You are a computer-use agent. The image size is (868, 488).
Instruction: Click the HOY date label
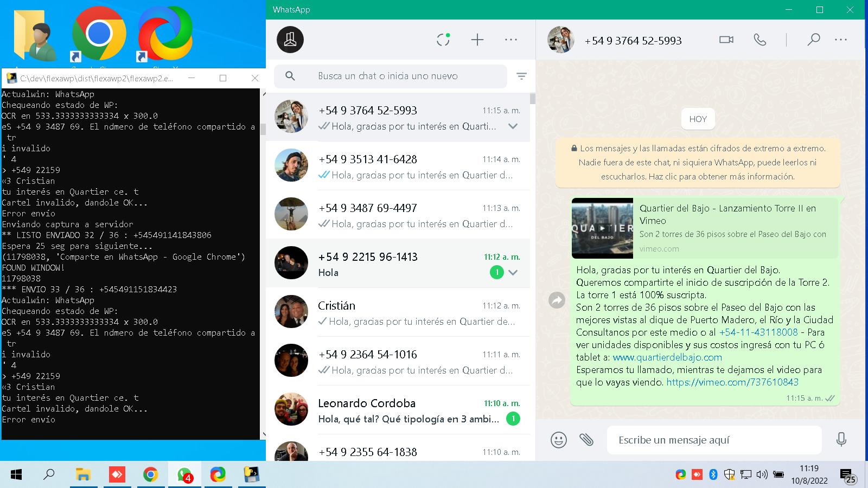(x=698, y=119)
